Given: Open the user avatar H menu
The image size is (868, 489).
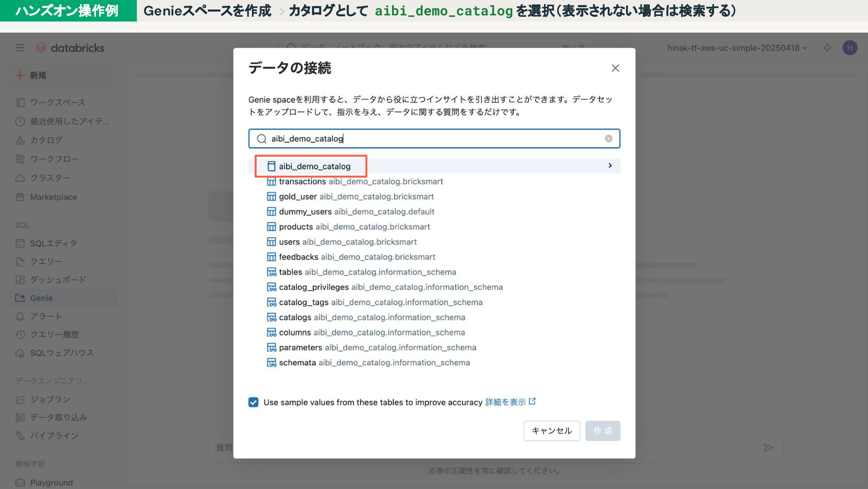Looking at the screenshot, I should click(x=849, y=48).
